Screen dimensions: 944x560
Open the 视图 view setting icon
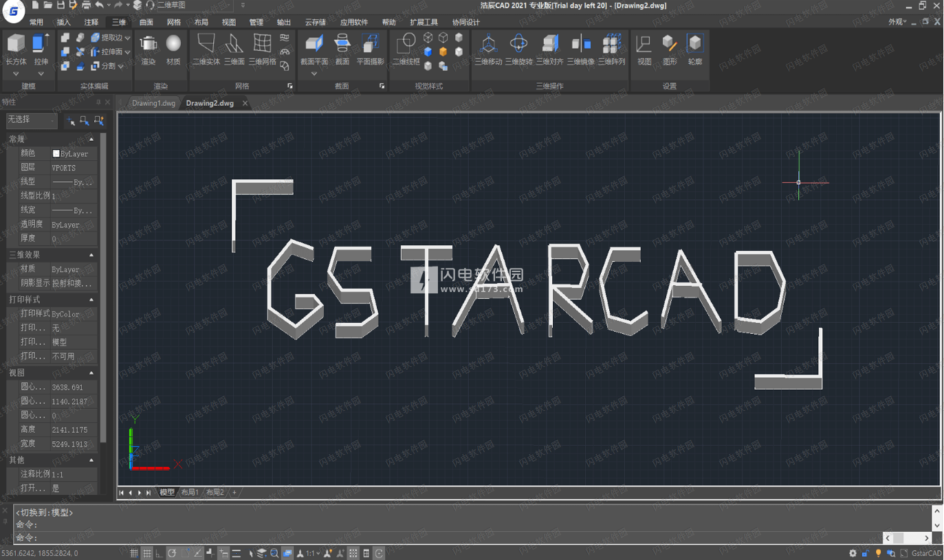coord(644,49)
